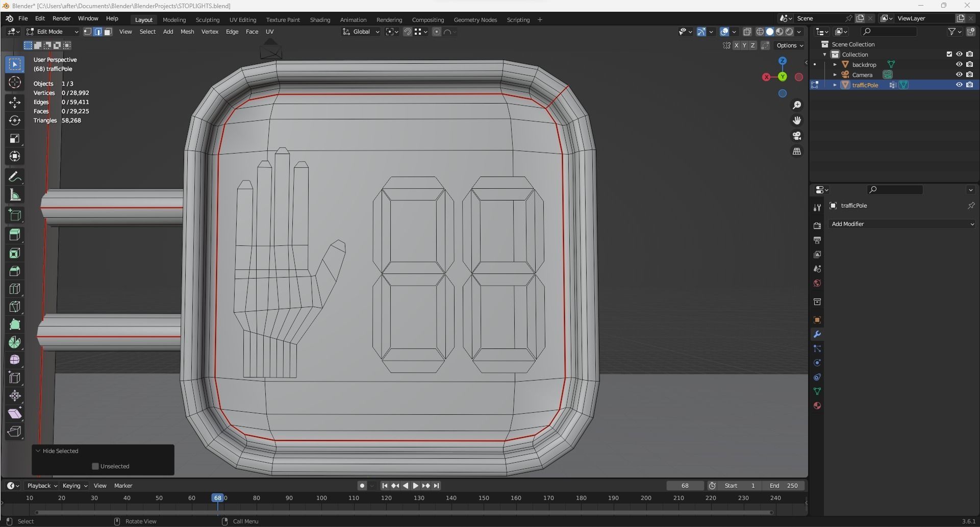This screenshot has width=980, height=527.
Task: Switch perspective/orthographic with grid icon
Action: [x=797, y=152]
